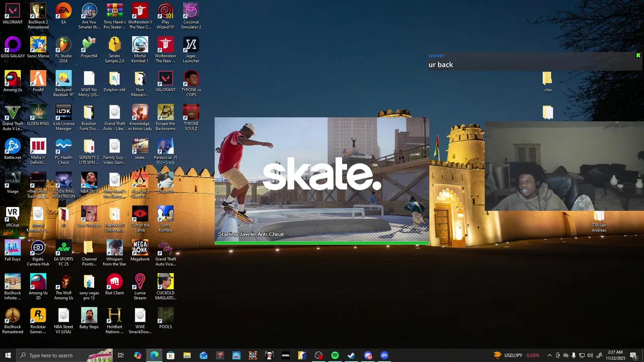Viewport: 644px width, 362px height.
Task: Launch GOG GALAXY from the desktop
Action: tap(13, 47)
